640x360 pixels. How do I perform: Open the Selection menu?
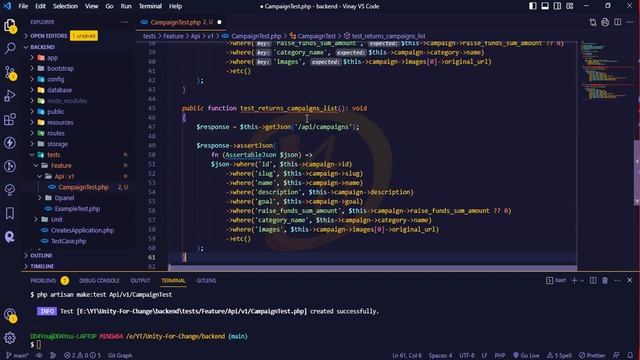(65, 6)
